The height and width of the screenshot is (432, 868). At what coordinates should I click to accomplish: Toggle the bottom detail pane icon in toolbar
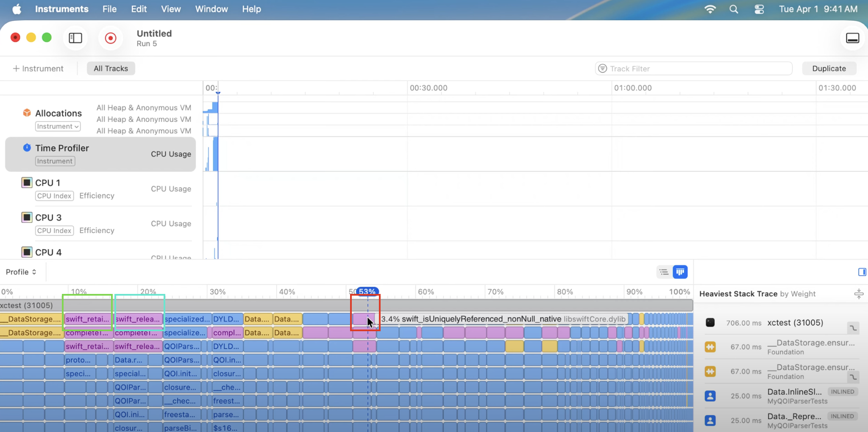pyautogui.click(x=852, y=38)
